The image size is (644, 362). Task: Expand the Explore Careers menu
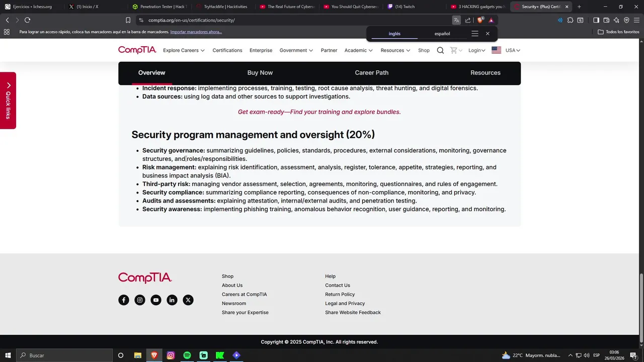click(184, 50)
